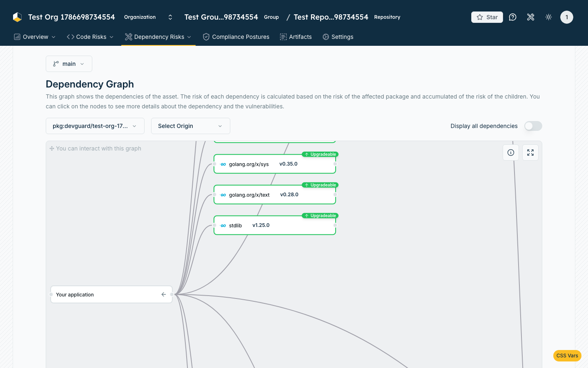Open the CSS Vars badge
The width and height of the screenshot is (588, 368).
point(567,356)
